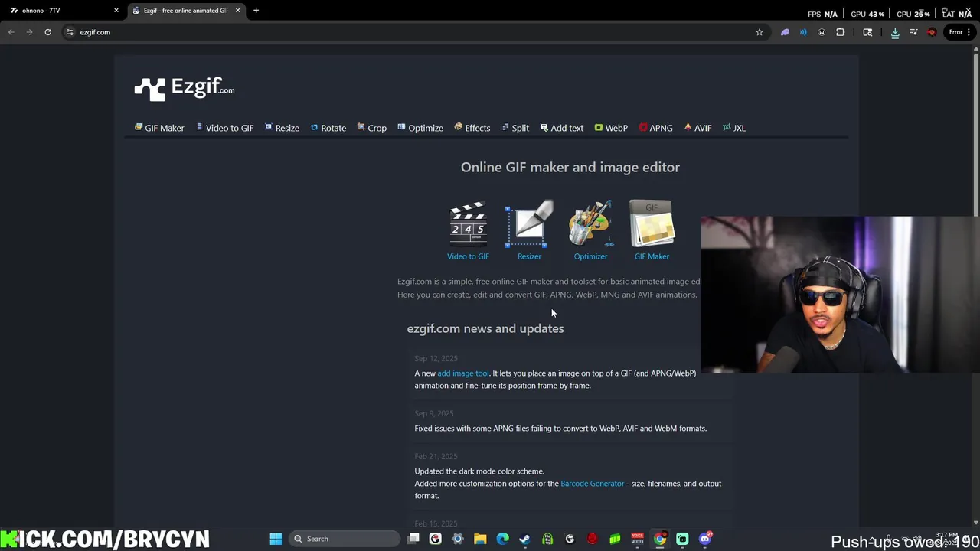Click the 'Sep 9, 2025' date text

pyautogui.click(x=434, y=413)
